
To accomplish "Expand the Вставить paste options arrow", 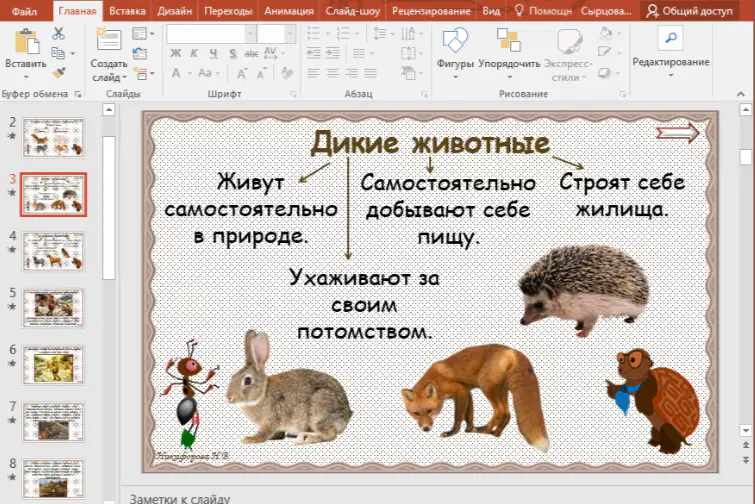I will 26,77.
